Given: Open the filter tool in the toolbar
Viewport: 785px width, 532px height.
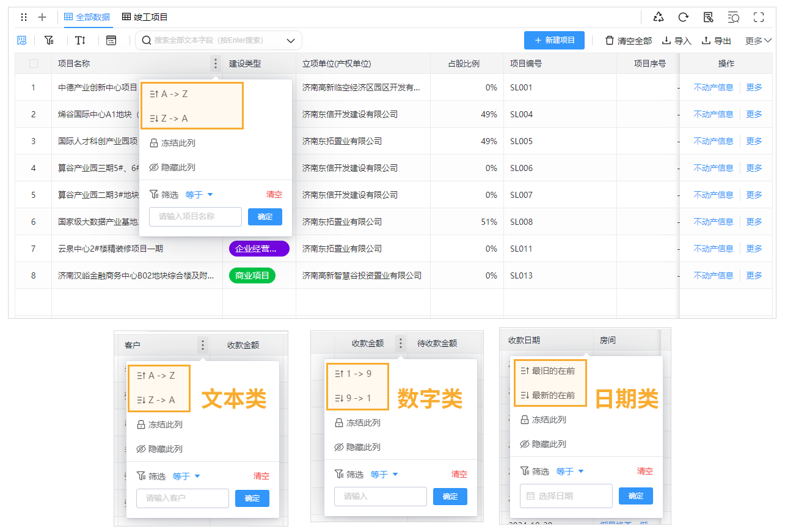Looking at the screenshot, I should pyautogui.click(x=49, y=40).
